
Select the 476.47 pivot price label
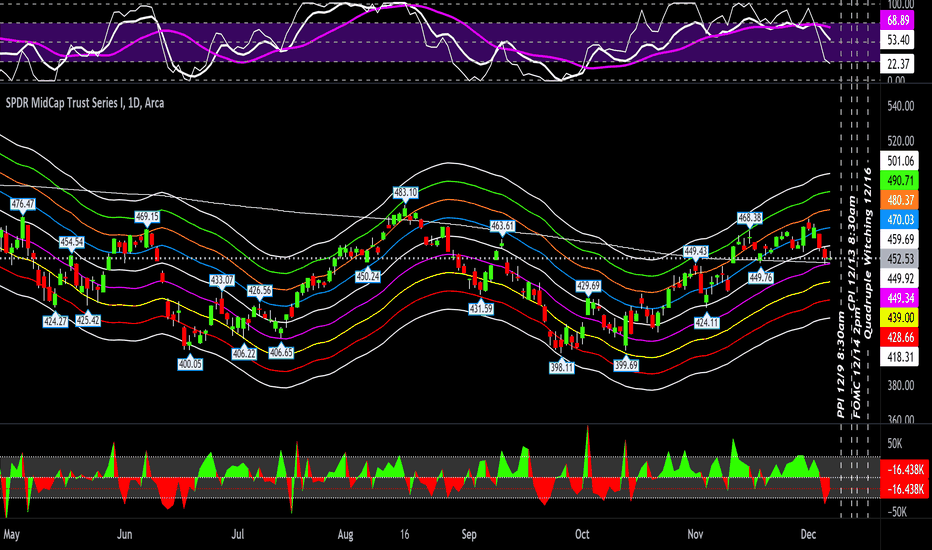[23, 204]
